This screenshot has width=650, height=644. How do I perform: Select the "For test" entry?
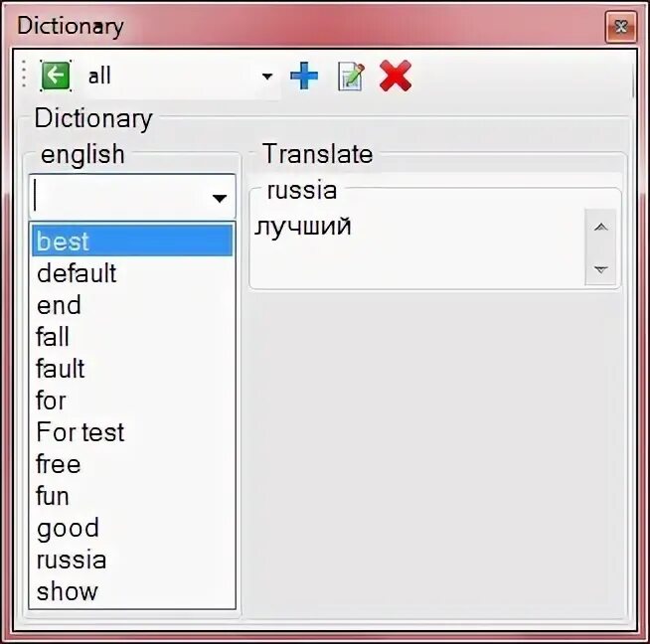pyautogui.click(x=132, y=432)
